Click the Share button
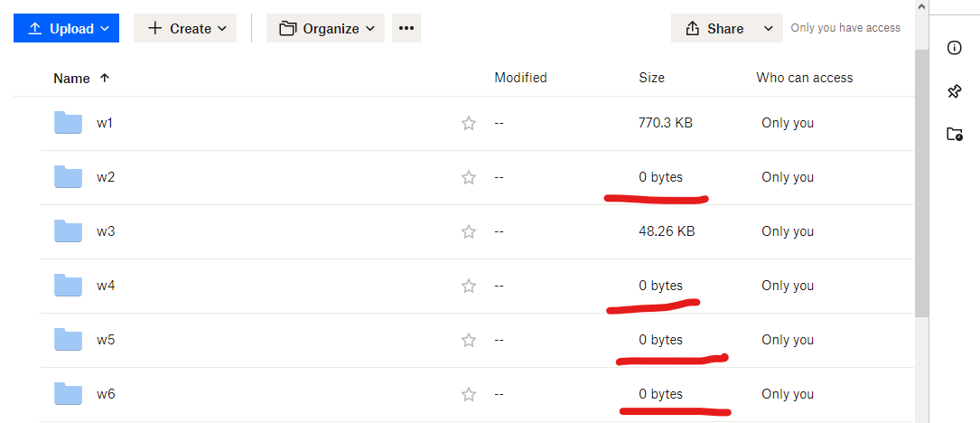This screenshot has height=423, width=980. click(x=715, y=28)
